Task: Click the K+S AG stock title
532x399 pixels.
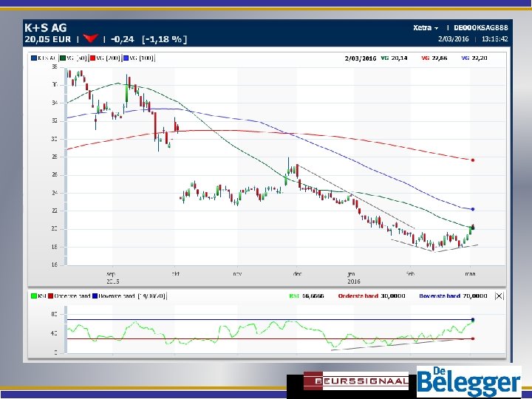Action: click(x=46, y=27)
